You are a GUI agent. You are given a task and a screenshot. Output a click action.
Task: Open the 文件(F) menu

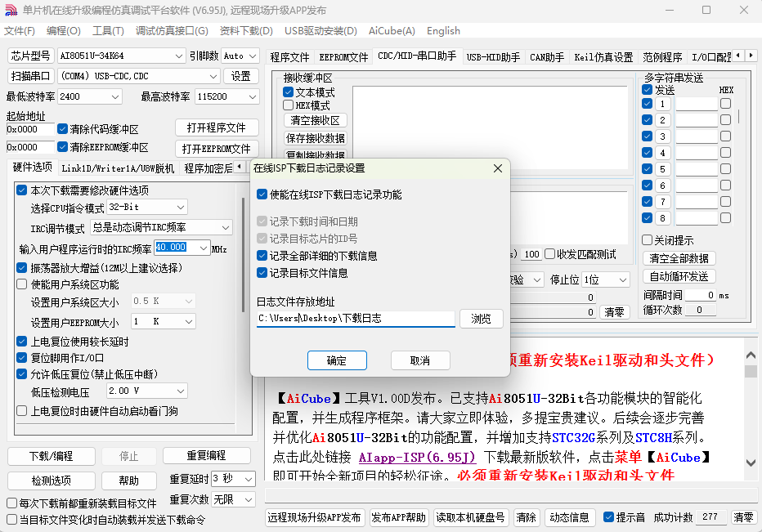20,30
